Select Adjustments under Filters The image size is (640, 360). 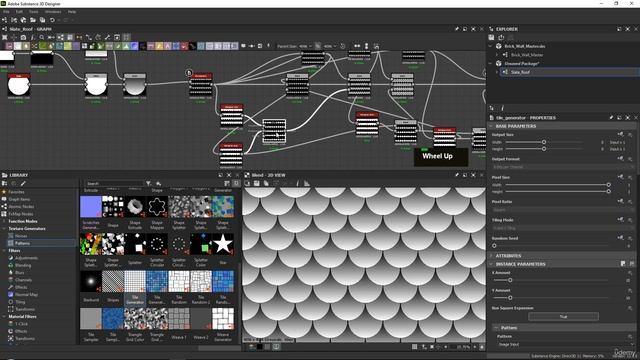pyautogui.click(x=26, y=258)
